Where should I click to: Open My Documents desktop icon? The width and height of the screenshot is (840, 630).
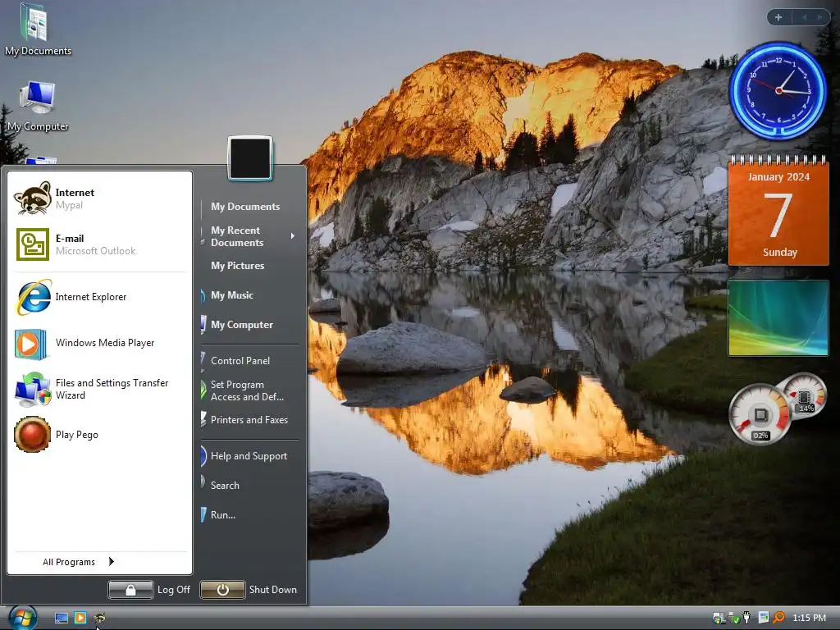pos(38,30)
